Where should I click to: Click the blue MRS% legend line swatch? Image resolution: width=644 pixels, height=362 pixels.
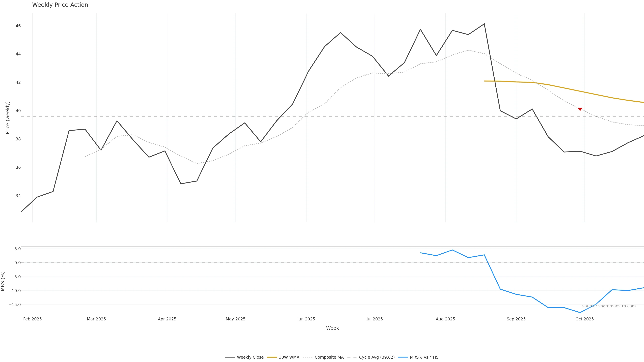403,357
